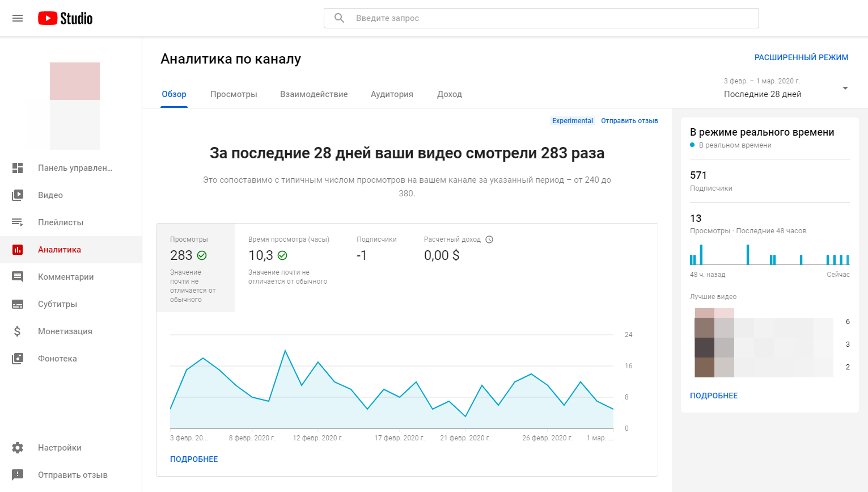Open the Audio Library music icon
Screen dimensions: 868x492
pyautogui.click(x=18, y=359)
